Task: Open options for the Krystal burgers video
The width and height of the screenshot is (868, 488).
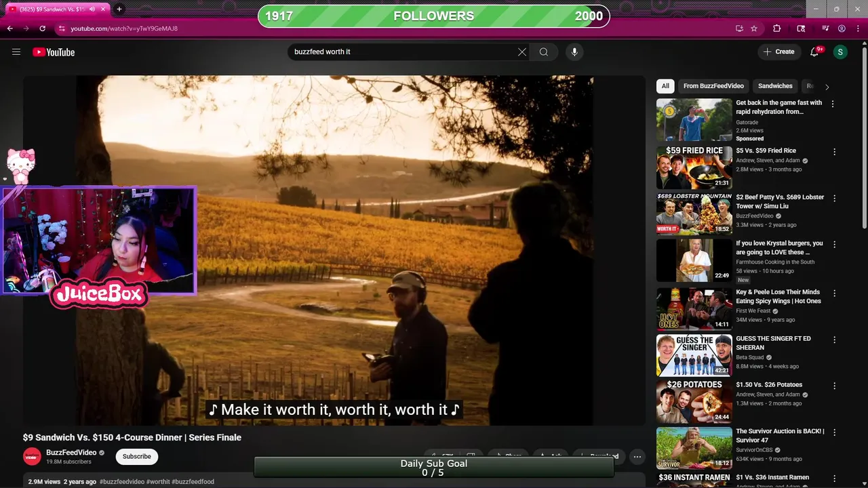Action: [x=834, y=244]
